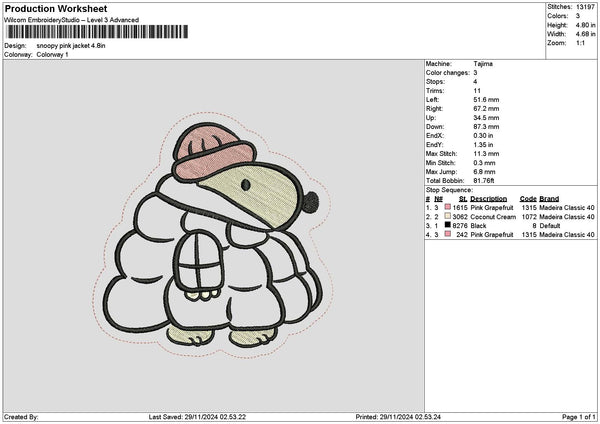
Task: Click the 'St.' column header
Action: pyautogui.click(x=463, y=199)
